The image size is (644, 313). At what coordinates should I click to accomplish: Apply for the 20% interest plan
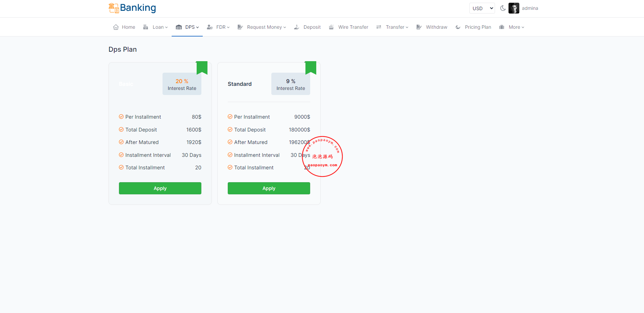[x=160, y=188]
